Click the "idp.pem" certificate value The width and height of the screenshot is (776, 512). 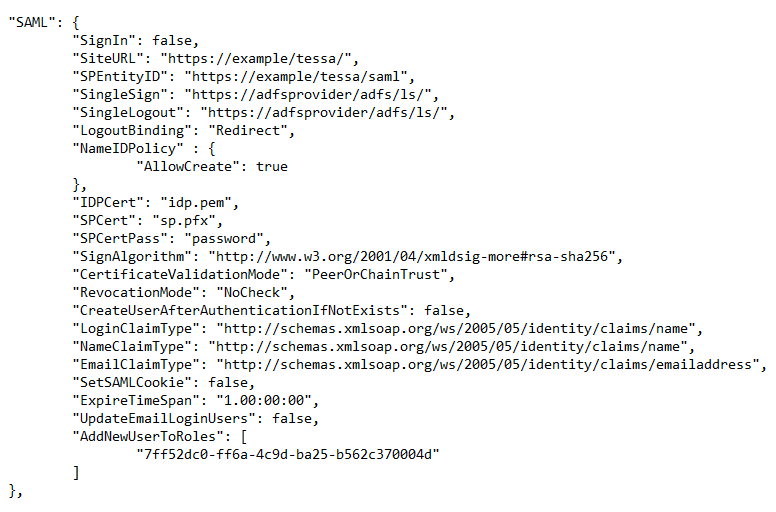[x=195, y=203]
